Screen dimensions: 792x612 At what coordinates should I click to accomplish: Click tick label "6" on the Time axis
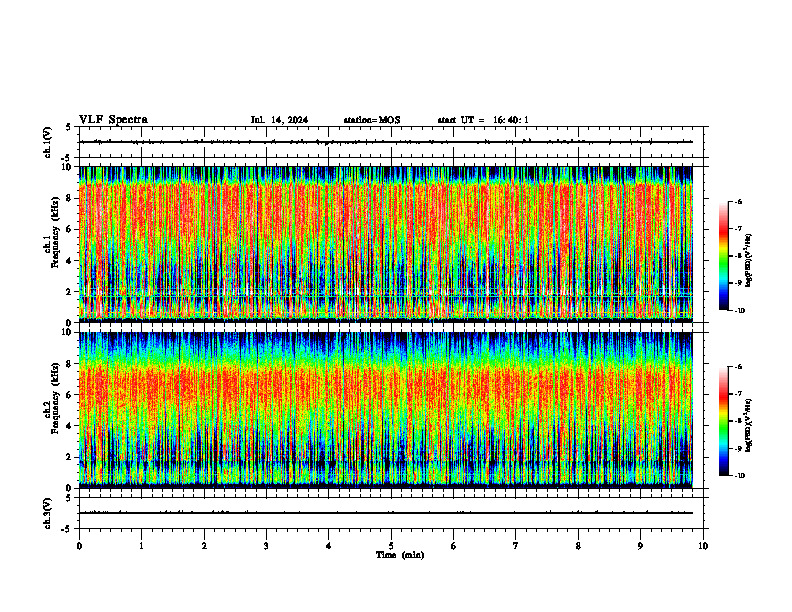click(x=454, y=546)
